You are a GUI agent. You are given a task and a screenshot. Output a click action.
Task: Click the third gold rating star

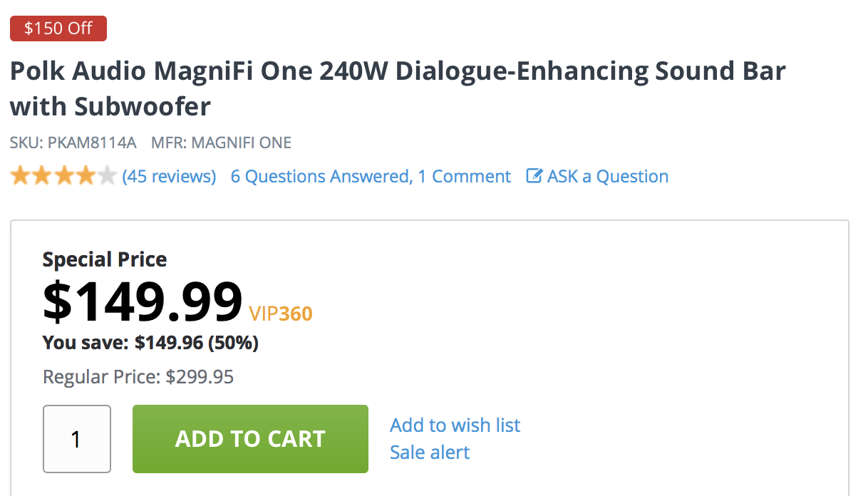click(x=63, y=175)
